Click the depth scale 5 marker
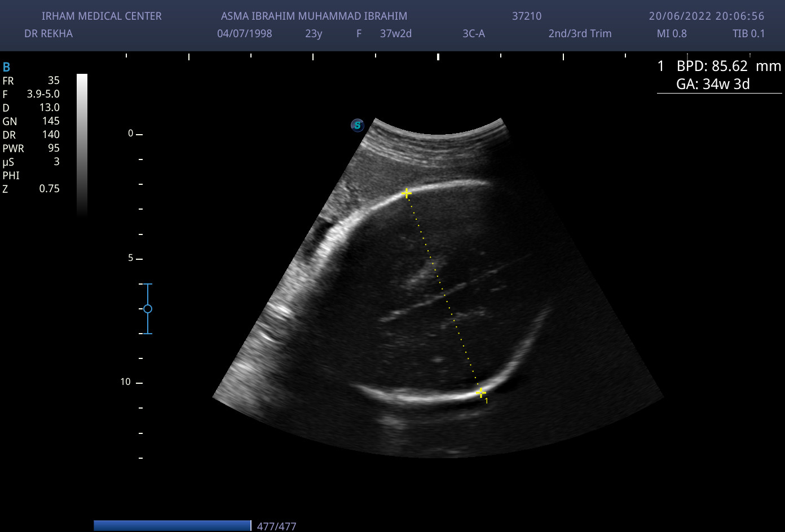 click(x=131, y=258)
